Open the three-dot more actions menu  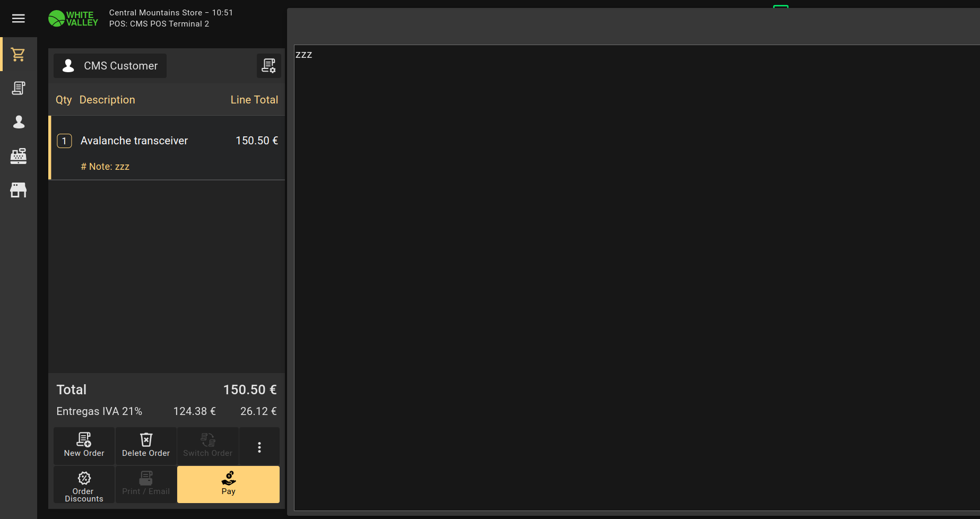pos(259,447)
